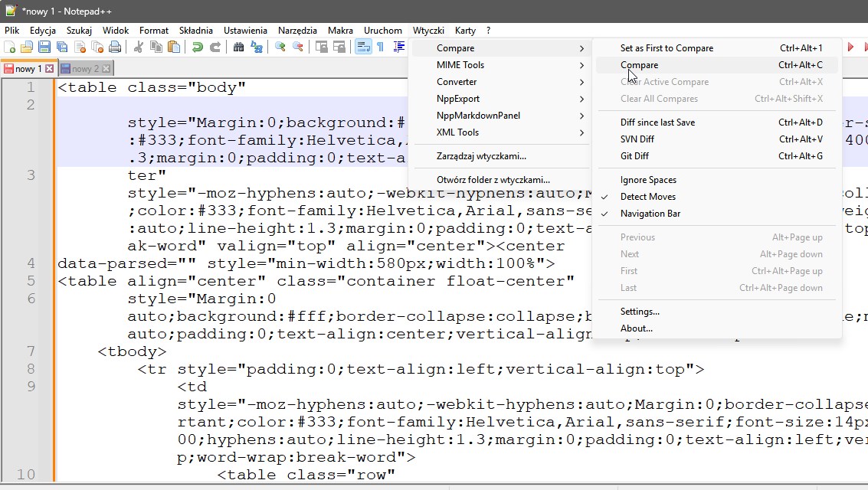This screenshot has height=490, width=868.
Task: Click the Print toolbar icon
Action: (115, 47)
